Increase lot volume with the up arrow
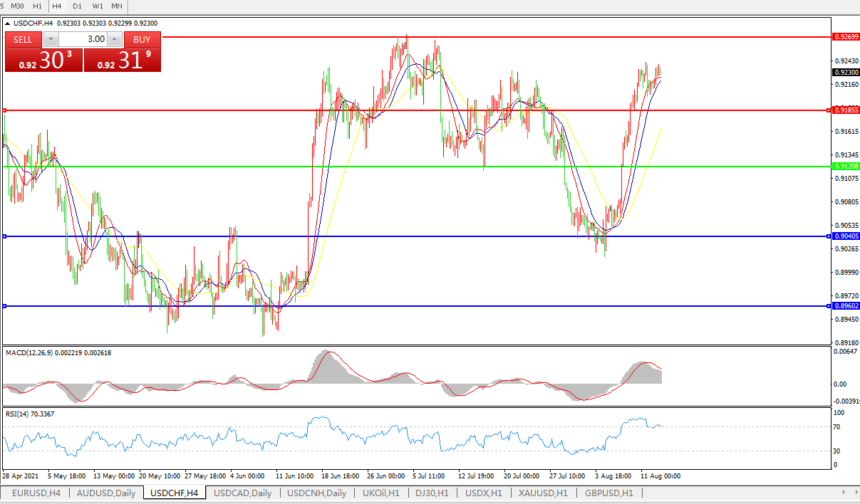Viewport: 860px width, 504px height. (115, 40)
